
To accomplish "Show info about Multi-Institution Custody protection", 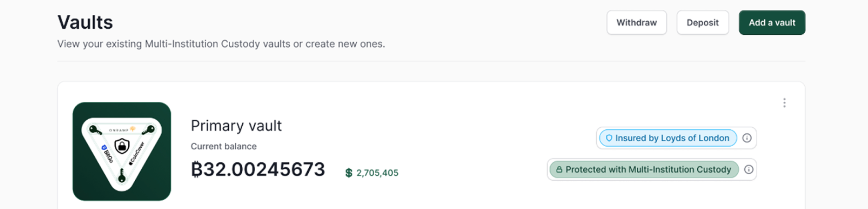I will tap(748, 170).
